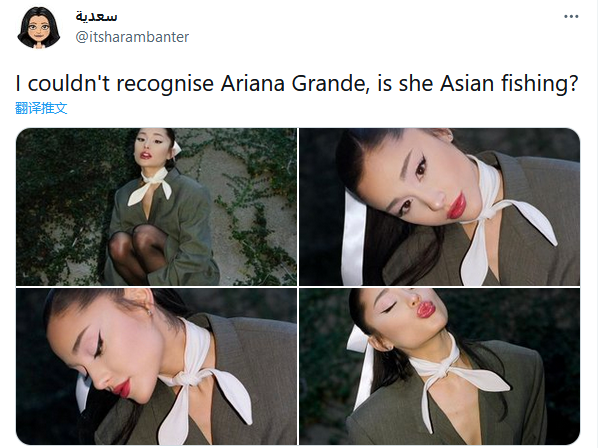Screen dimensions: 600x448
Task: Click the white hair ribbon in top-right photo
Action: 353,237
